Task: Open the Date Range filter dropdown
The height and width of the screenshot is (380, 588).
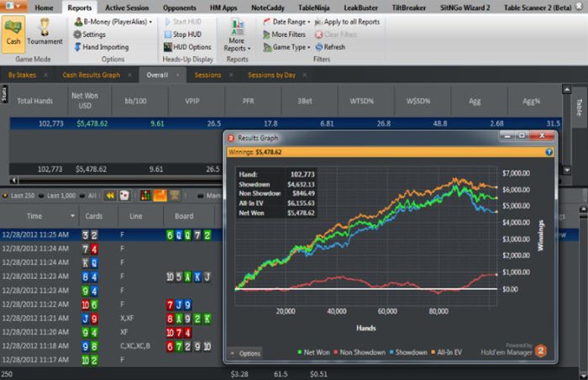Action: pyautogui.click(x=287, y=22)
